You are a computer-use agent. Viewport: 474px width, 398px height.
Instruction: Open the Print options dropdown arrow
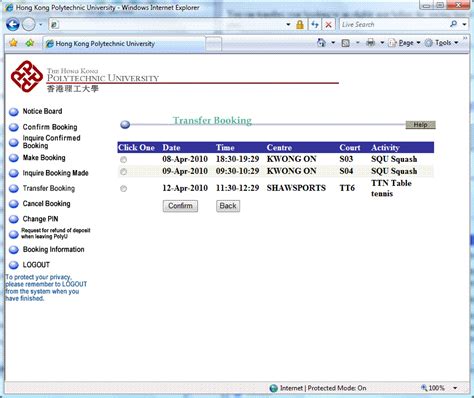click(382, 43)
